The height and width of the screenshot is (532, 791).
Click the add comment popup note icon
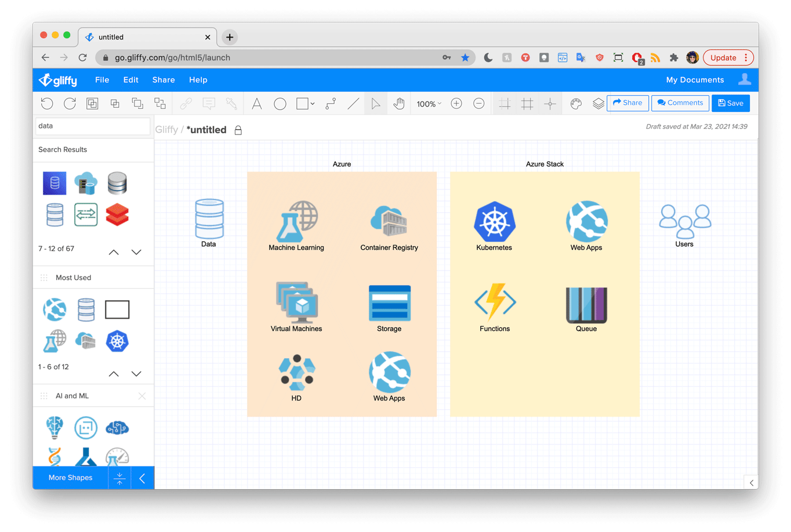click(209, 104)
